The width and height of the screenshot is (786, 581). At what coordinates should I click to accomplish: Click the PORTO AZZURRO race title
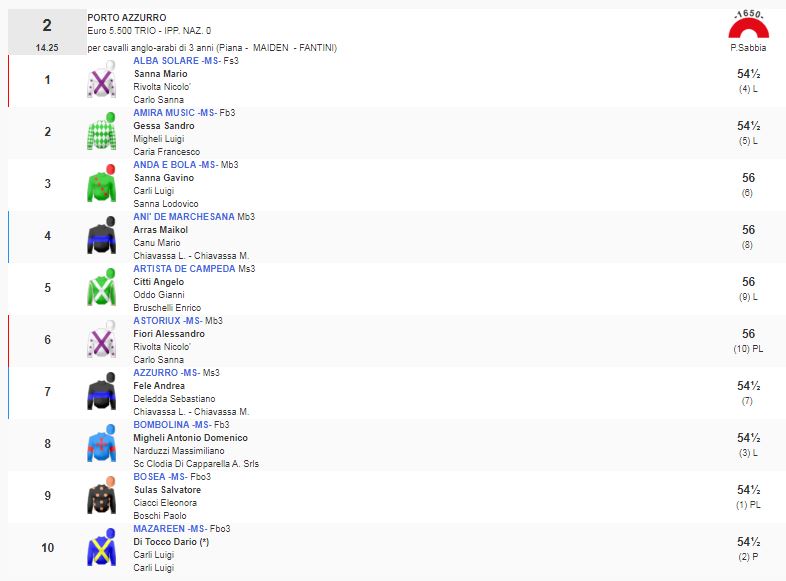coord(128,18)
